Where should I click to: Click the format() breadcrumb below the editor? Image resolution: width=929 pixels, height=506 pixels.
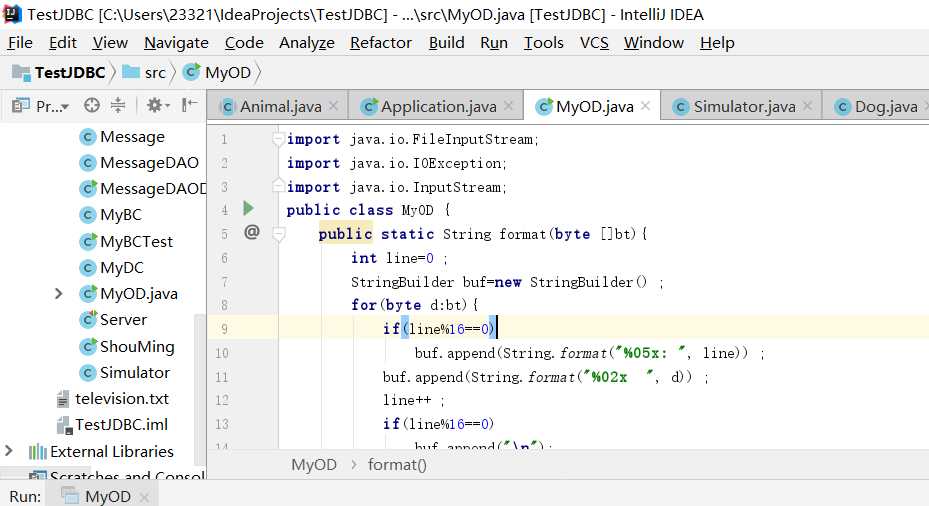(397, 465)
